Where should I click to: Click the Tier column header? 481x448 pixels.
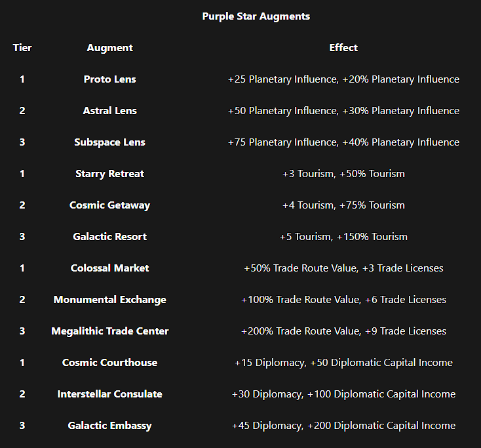[22, 48]
